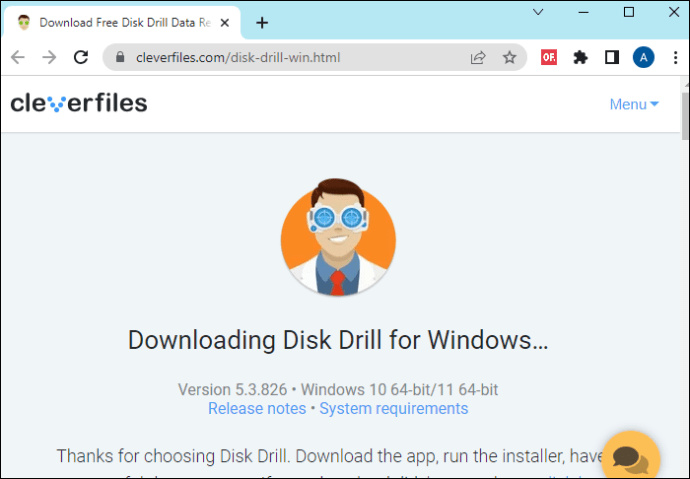
Task: Share this page via share icon
Action: click(x=478, y=57)
